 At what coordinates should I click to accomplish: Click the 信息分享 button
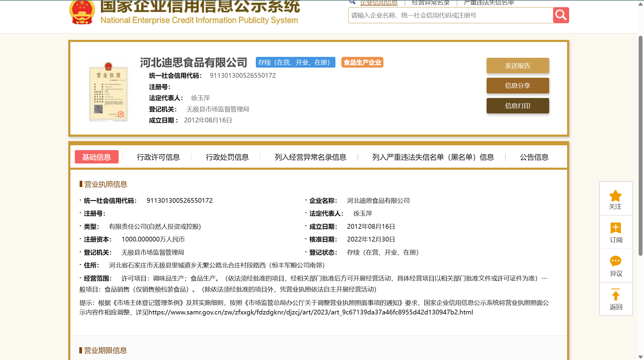(518, 86)
